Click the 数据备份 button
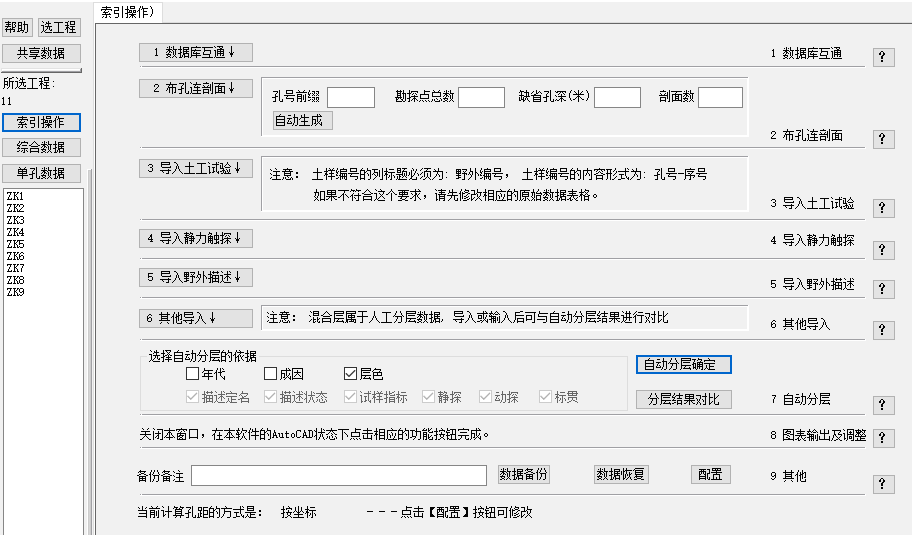The width and height of the screenshot is (912, 535). click(x=523, y=475)
